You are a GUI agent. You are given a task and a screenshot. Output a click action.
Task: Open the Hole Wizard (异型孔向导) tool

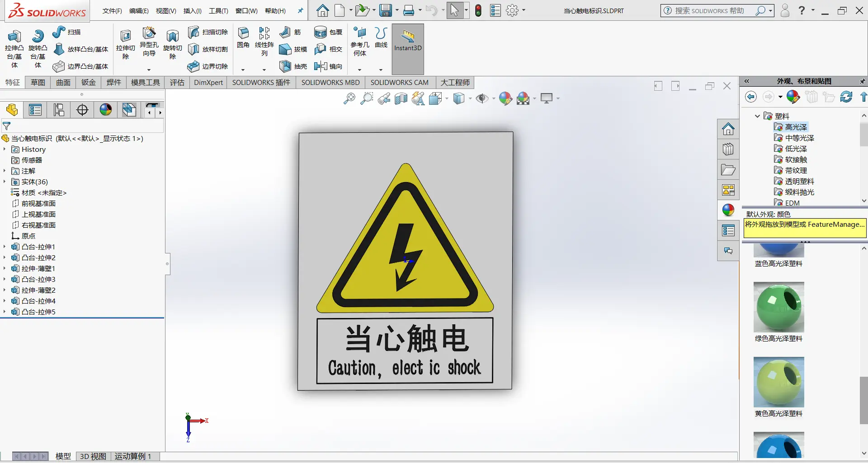[149, 42]
